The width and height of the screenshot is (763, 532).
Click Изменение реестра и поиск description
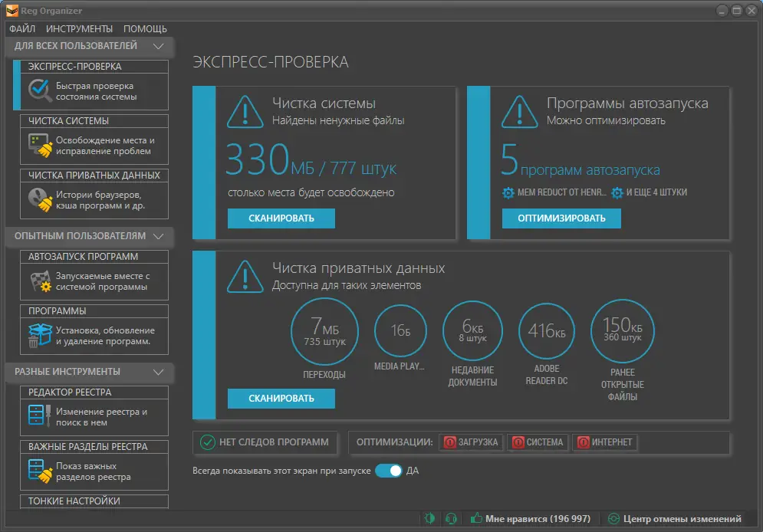click(101, 417)
